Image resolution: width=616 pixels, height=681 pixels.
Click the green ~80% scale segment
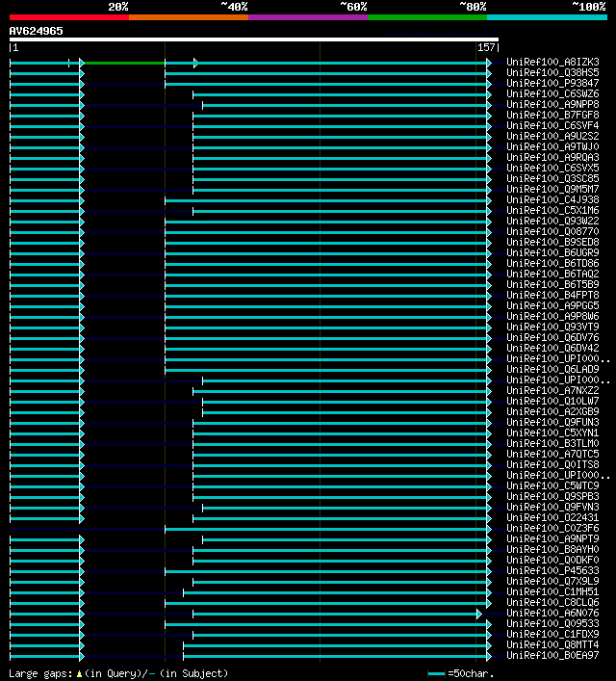tap(427, 17)
